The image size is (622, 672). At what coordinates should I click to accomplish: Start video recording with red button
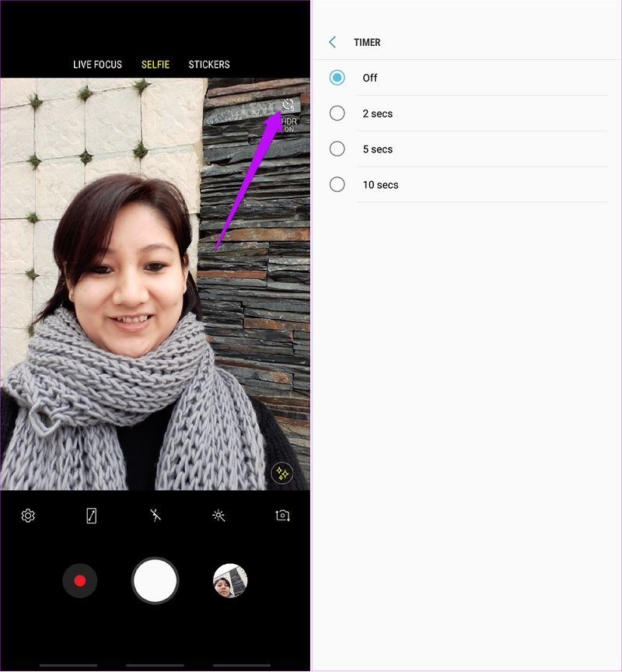tap(80, 581)
